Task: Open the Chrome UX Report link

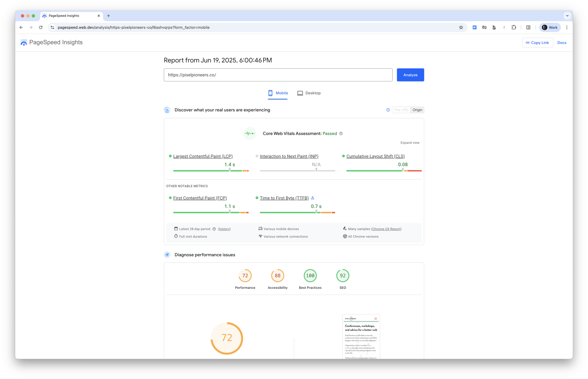Action: (x=386, y=229)
